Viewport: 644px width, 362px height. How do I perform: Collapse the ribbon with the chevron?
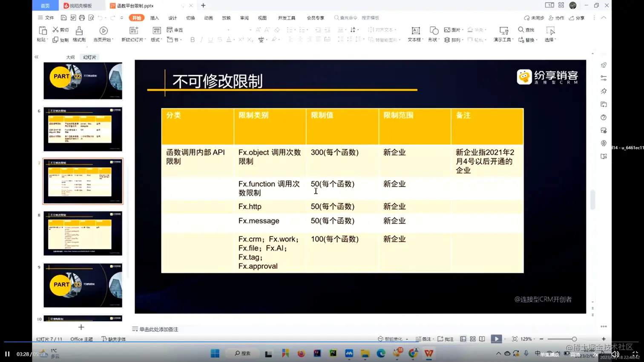(x=604, y=18)
